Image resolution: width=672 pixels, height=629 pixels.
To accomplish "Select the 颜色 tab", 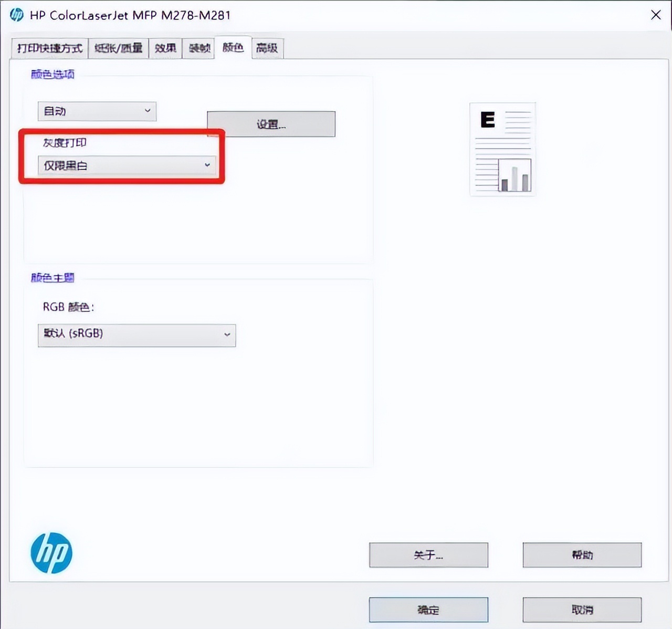I will point(233,47).
